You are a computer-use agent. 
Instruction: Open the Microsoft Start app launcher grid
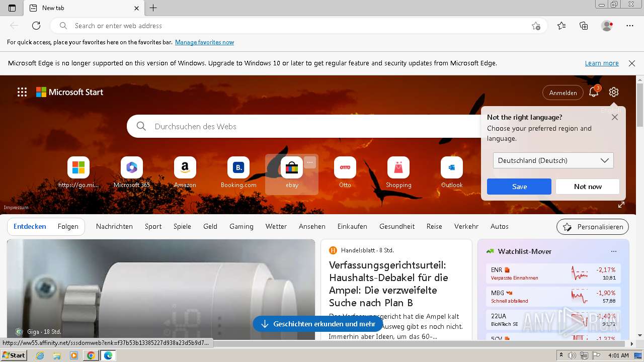point(22,92)
